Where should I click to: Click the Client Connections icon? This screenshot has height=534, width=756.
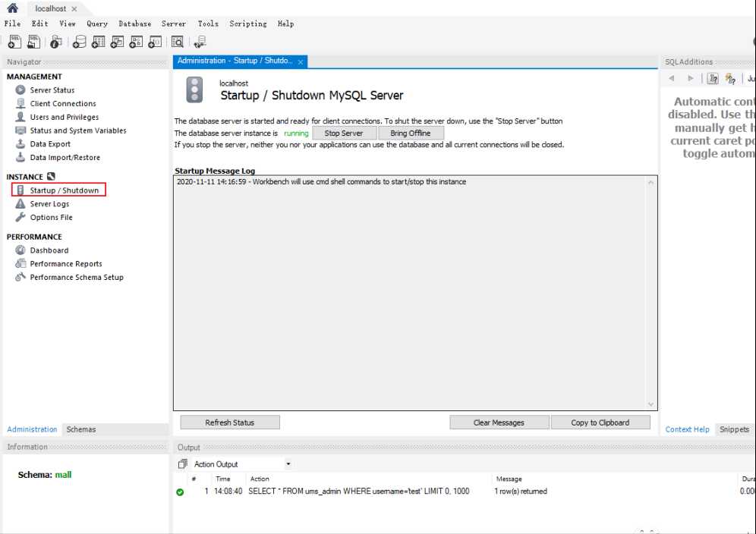[20, 103]
